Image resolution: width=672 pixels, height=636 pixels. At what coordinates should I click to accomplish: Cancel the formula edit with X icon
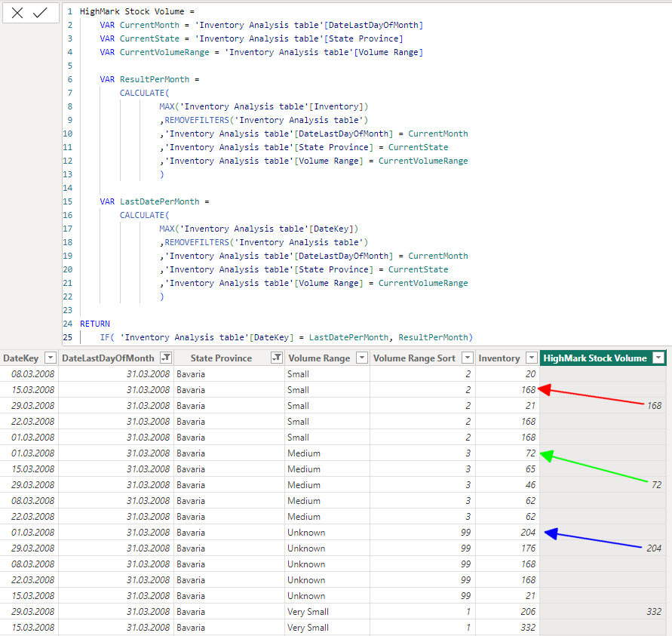[17, 13]
